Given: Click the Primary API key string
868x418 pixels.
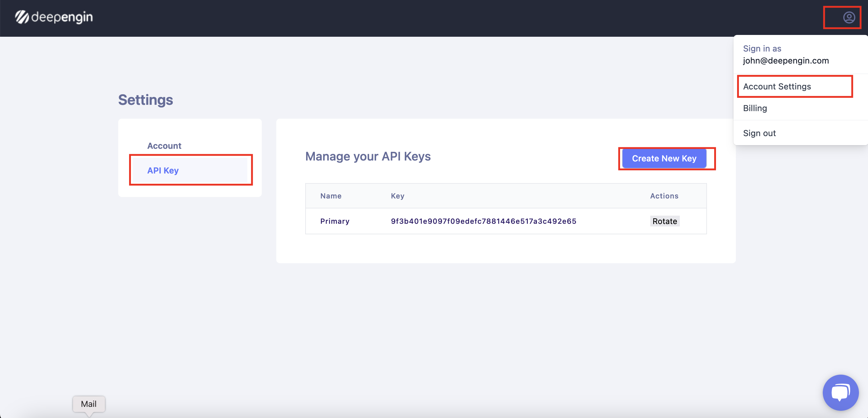Looking at the screenshot, I should pos(483,221).
